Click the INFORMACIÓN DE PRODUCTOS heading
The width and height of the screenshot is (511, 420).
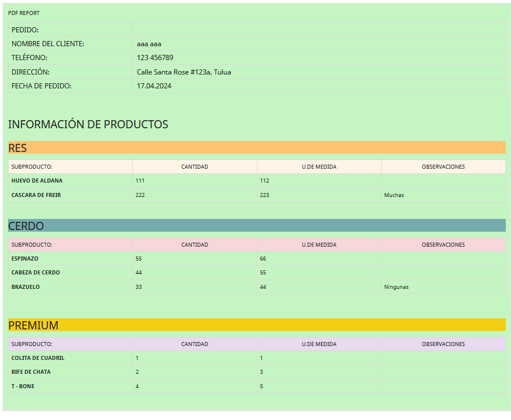(88, 124)
